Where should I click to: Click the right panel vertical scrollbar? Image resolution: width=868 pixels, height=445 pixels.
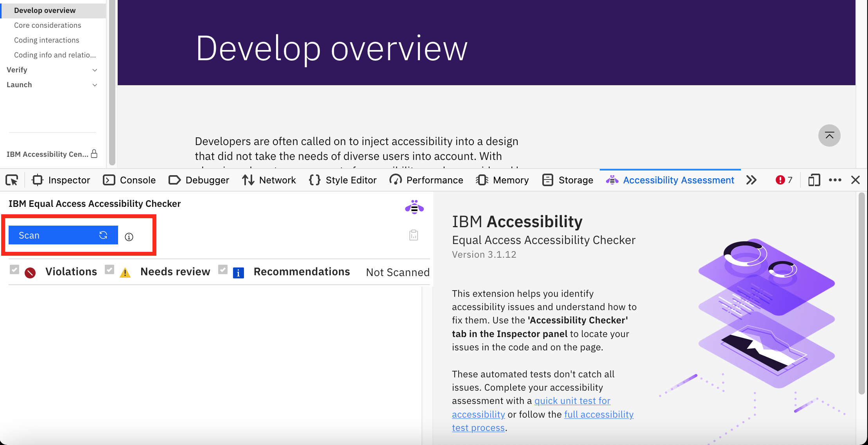[861, 293]
